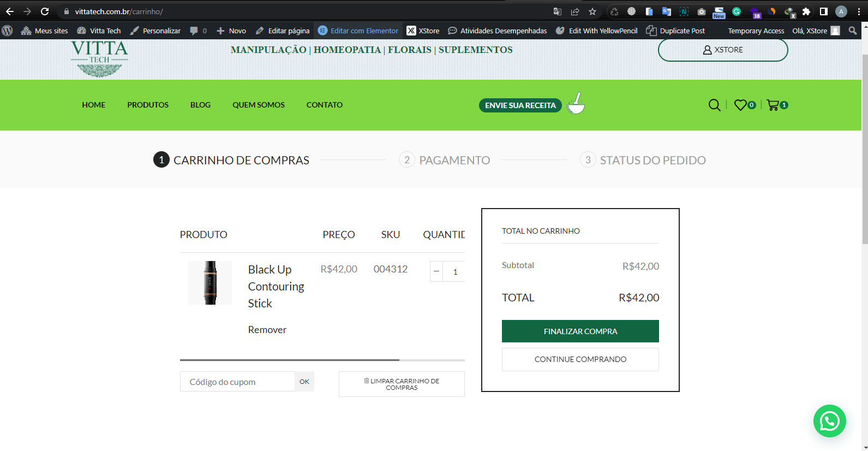Click the recycle extension icon
868x451 pixels.
pos(614,11)
